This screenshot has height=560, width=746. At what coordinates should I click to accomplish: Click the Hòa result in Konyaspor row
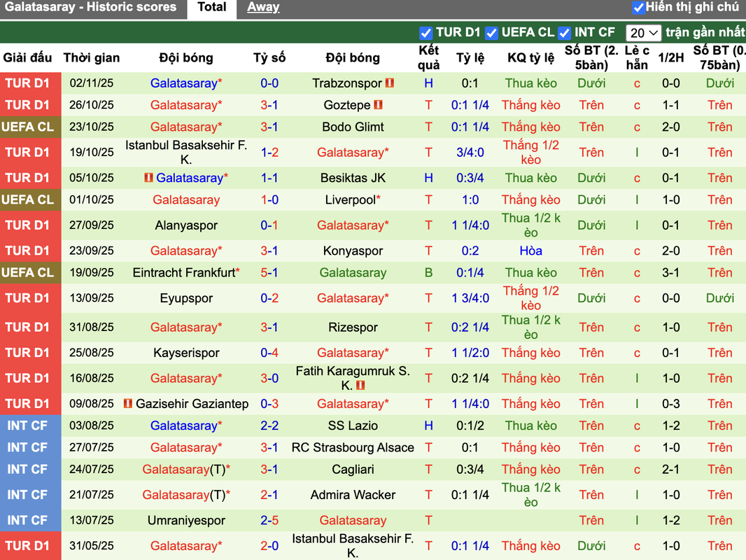click(x=531, y=251)
